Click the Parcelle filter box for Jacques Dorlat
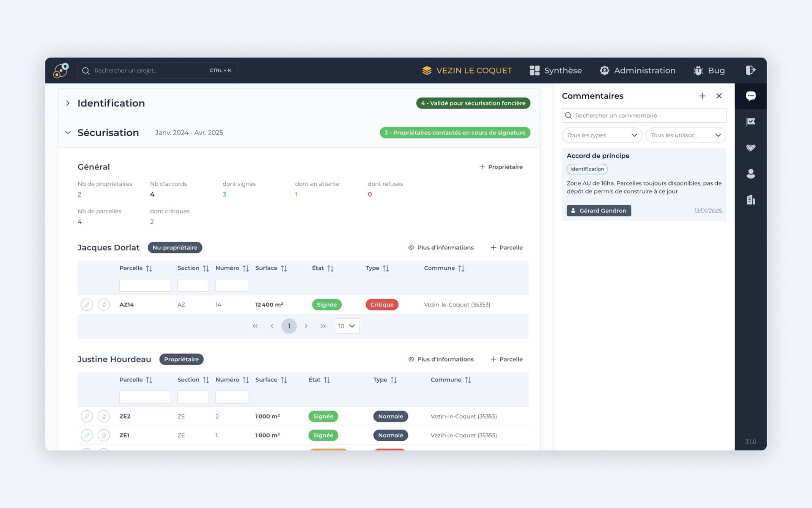812x508 pixels. point(145,285)
